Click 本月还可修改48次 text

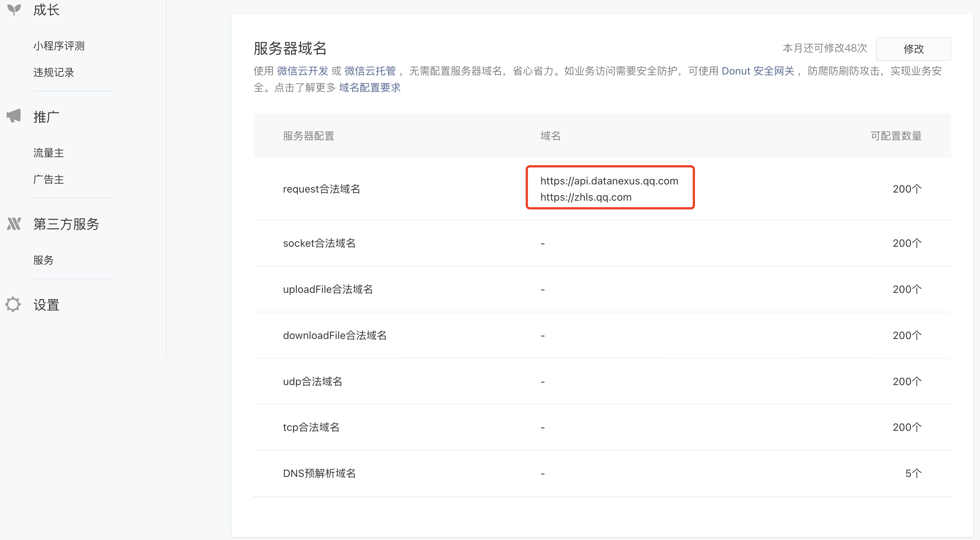pyautogui.click(x=825, y=48)
